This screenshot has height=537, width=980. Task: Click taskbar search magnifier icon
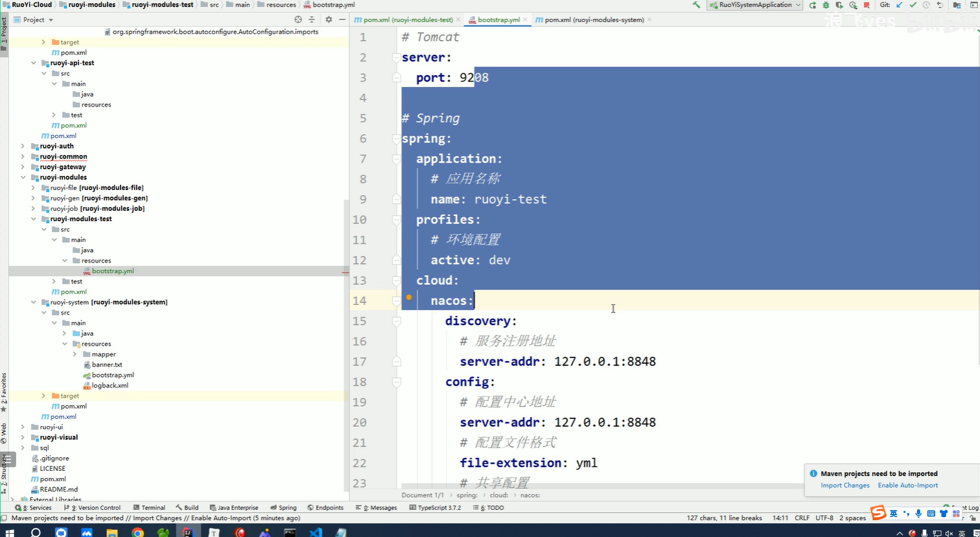pyautogui.click(x=36, y=532)
